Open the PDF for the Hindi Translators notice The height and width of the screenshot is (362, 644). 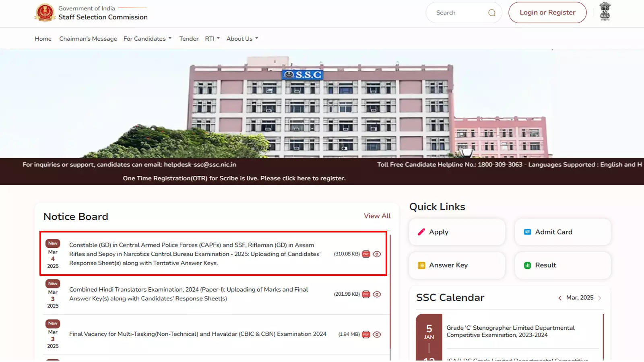[x=365, y=294]
